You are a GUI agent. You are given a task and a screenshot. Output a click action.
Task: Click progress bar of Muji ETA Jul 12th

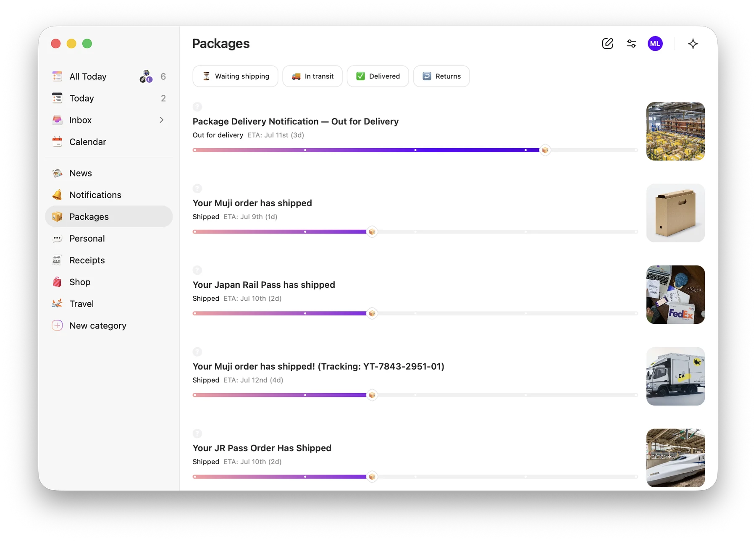(x=415, y=395)
